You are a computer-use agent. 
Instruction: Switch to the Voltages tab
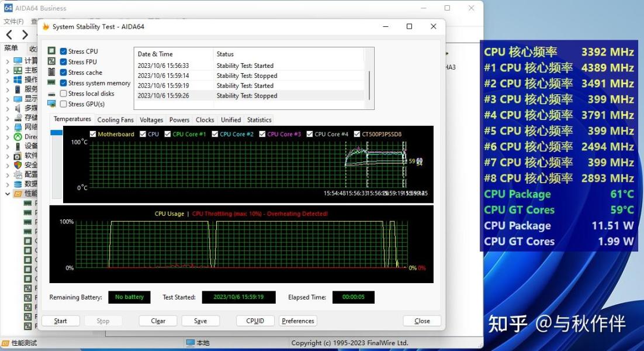[151, 120]
